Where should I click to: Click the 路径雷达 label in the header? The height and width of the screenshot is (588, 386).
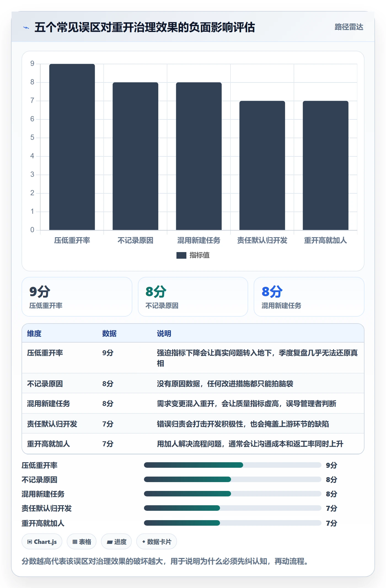coord(349,27)
